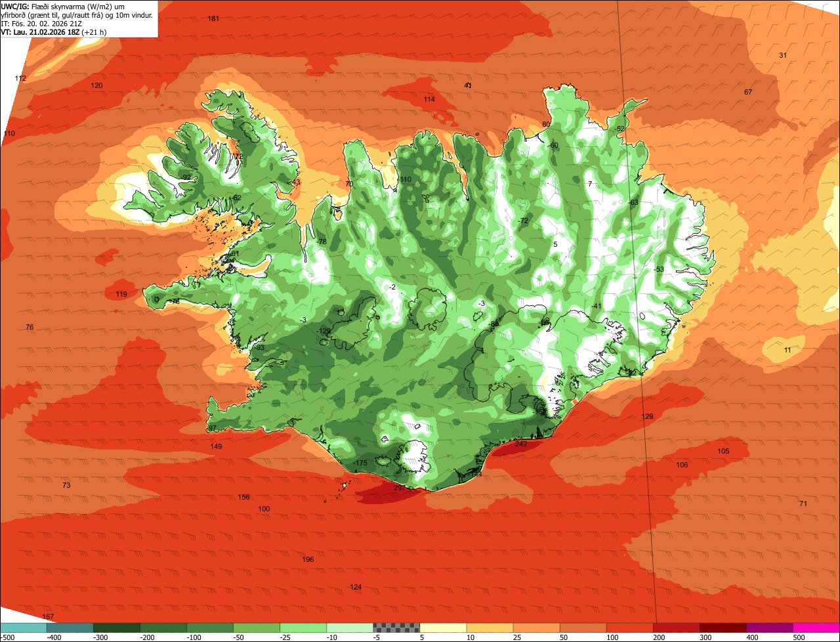Click the map value '-175'
This screenshot has width=840, height=642.
click(x=360, y=463)
